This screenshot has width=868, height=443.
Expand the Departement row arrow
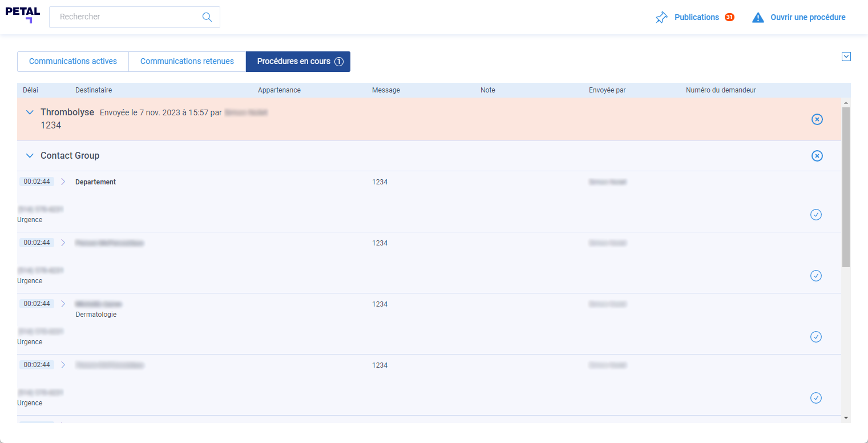(63, 182)
